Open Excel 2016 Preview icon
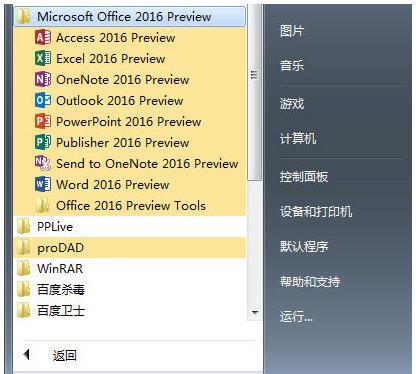The height and width of the screenshot is (374, 420). pyautogui.click(x=43, y=59)
